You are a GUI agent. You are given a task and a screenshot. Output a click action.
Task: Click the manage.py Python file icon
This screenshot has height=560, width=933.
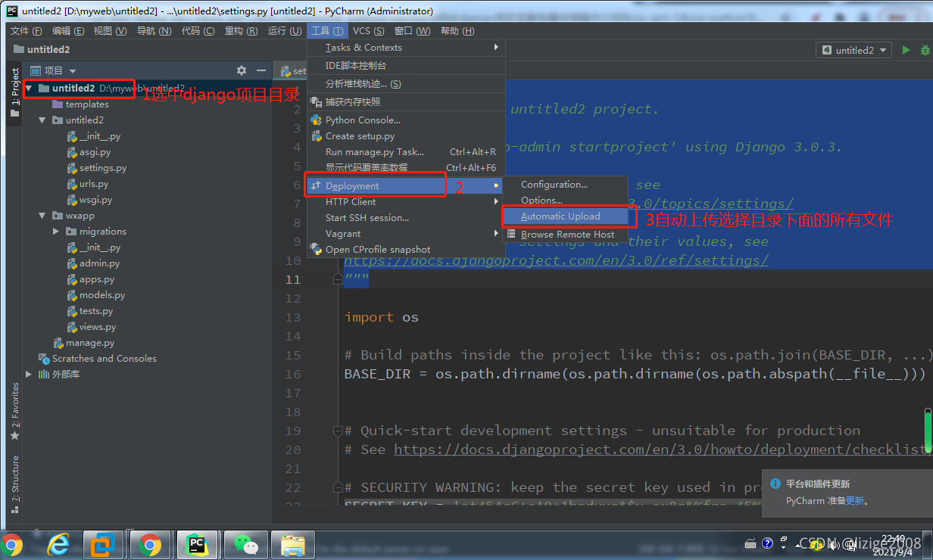click(58, 343)
